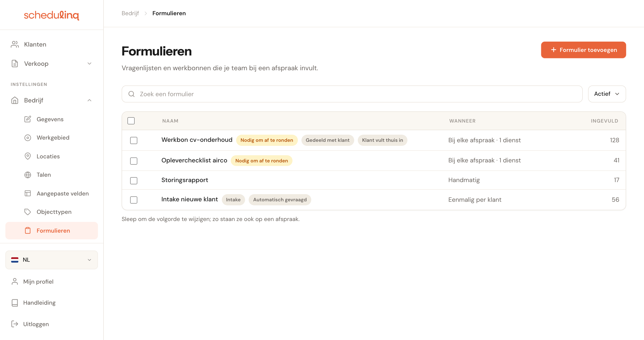
Task: Check the Oplevercheck­list airco row checkbox
Action: pyautogui.click(x=134, y=161)
